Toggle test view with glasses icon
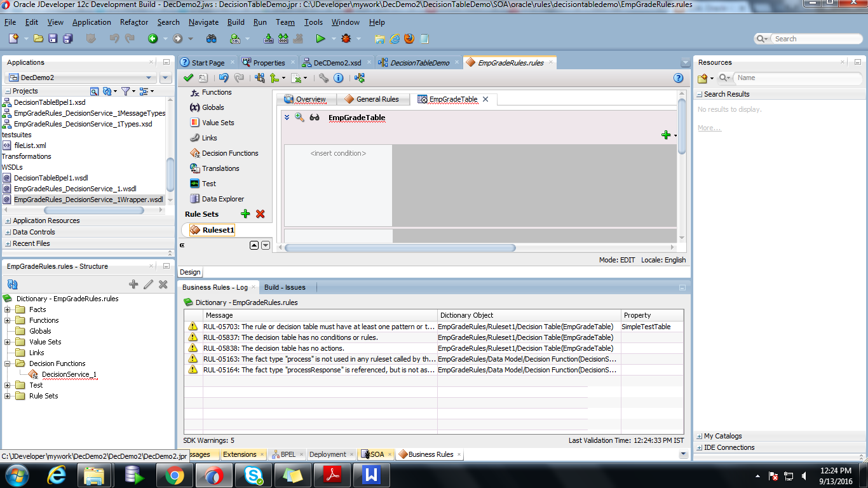The width and height of the screenshot is (868, 488). click(314, 117)
